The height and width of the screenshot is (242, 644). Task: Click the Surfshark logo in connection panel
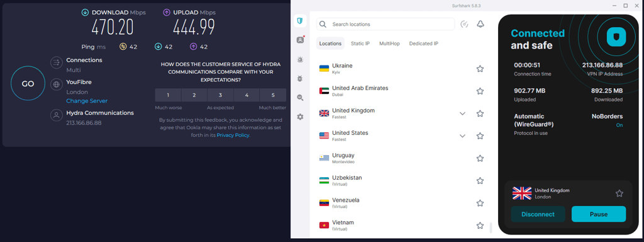616,37
